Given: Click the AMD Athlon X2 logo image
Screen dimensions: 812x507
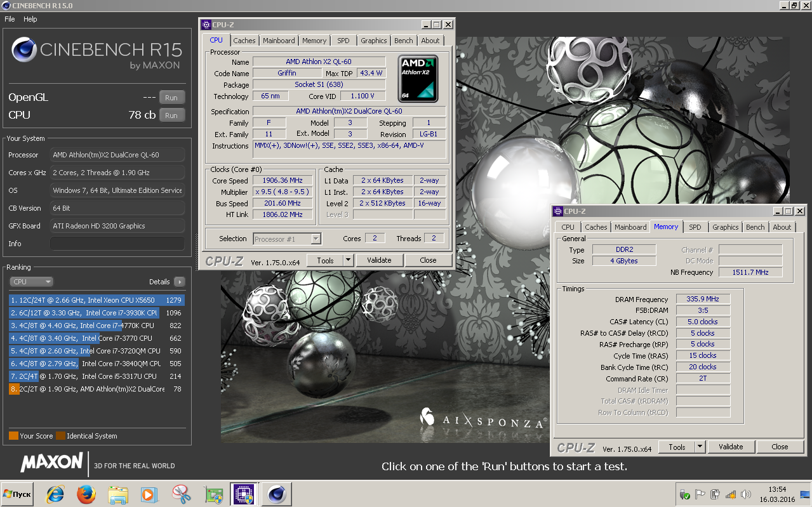Looking at the screenshot, I should click(418, 79).
